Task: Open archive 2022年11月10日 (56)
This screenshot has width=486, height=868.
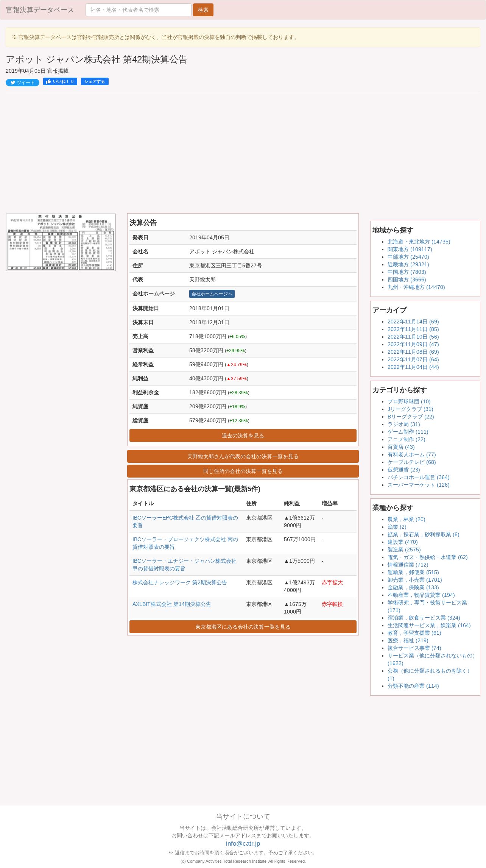Action: (413, 337)
